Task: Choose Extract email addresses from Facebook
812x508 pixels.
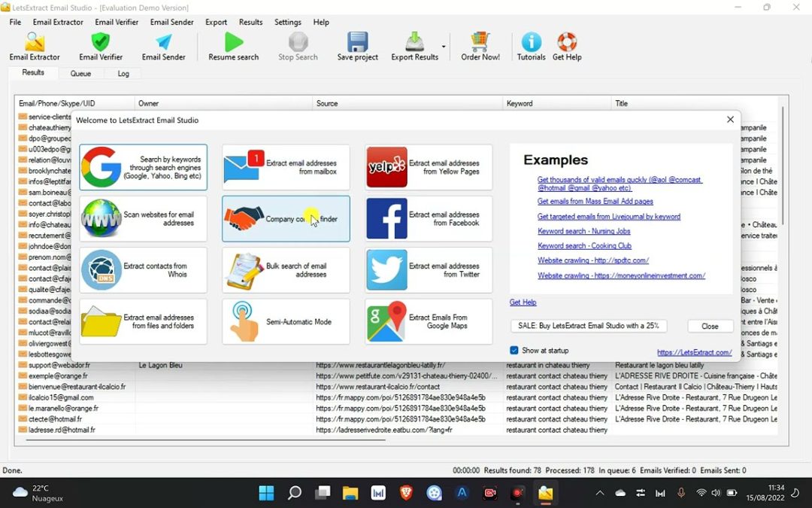Action: 429,219
